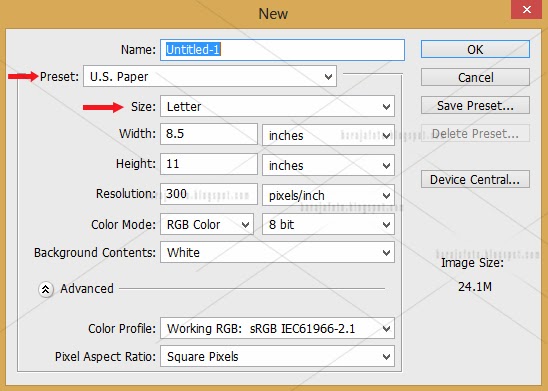Screen dimensions: 548x391
Task: Click the Pixel Aspect Ratio label
Action: 105,356
